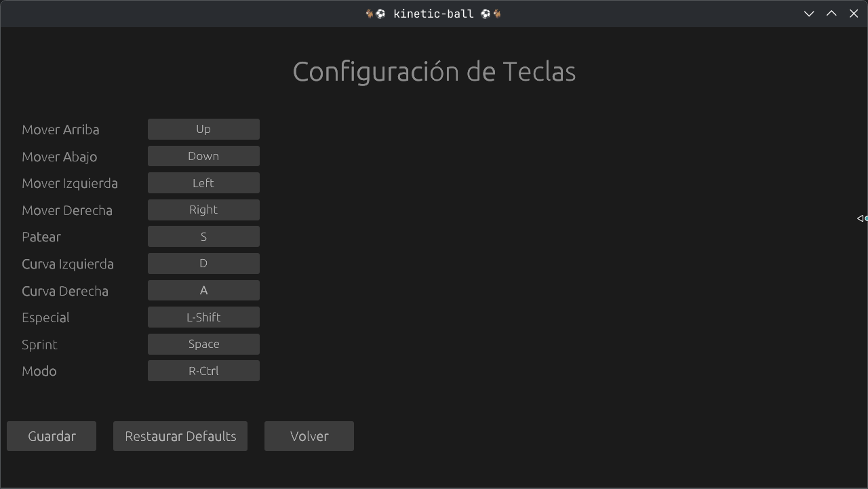Viewport: 868px width, 489px height.
Task: Change the Down binding for Mover Abajo
Action: click(x=203, y=156)
